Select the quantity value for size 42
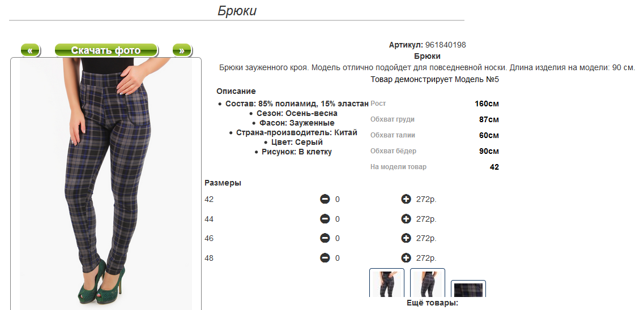Viewport: 644px width, 310px height. point(338,199)
